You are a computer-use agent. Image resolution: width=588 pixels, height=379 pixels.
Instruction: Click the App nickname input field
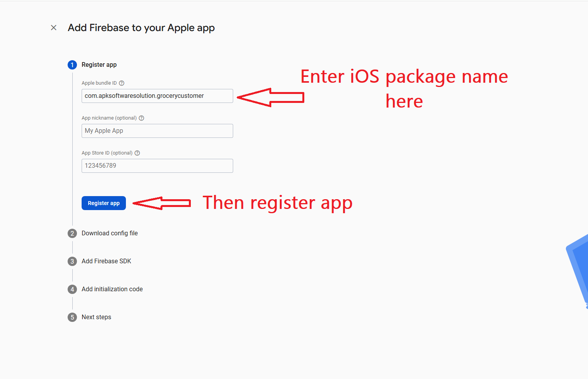click(157, 131)
